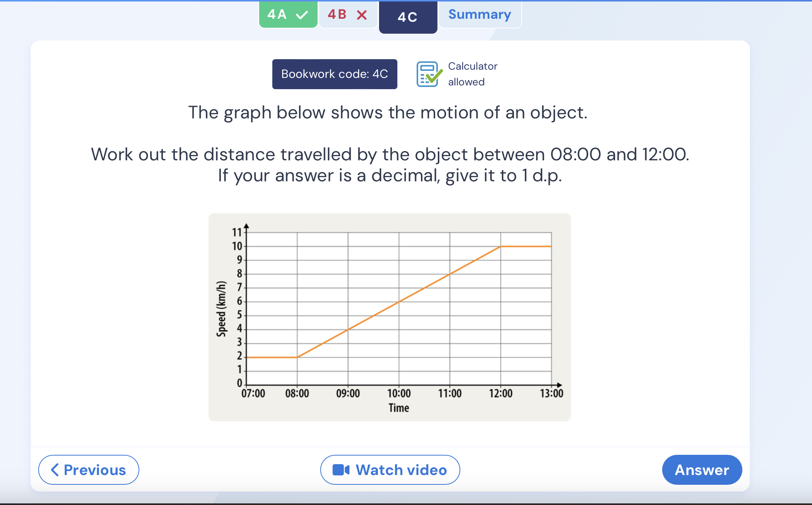Click the left chevron in Previous button
Viewport: 812px width, 505px height.
pos(55,470)
